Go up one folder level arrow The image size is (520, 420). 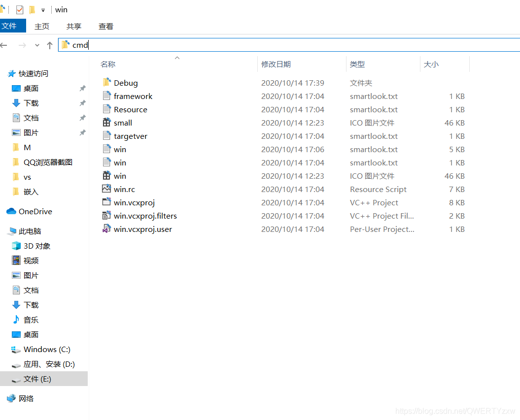pyautogui.click(x=50, y=45)
